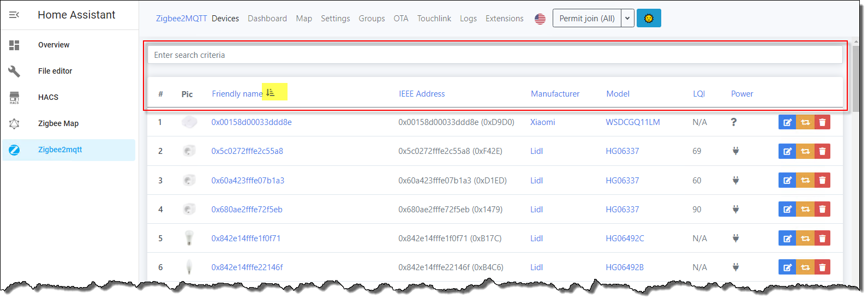
Task: Reconfigure device 0x00158d00033ddd8e
Action: pos(805,122)
